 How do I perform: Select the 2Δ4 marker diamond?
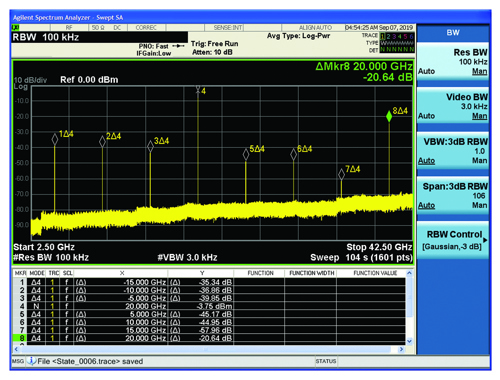103,142
